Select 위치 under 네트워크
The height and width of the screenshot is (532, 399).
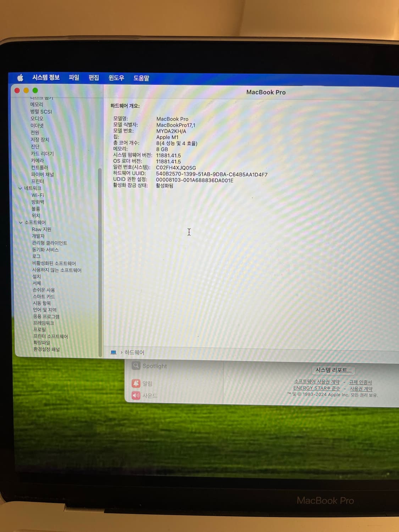point(36,216)
